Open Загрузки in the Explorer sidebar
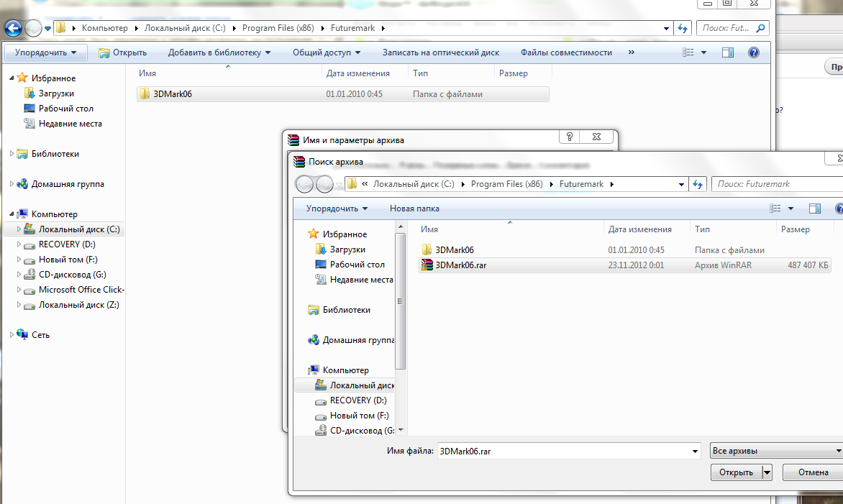The image size is (843, 504). 56,93
